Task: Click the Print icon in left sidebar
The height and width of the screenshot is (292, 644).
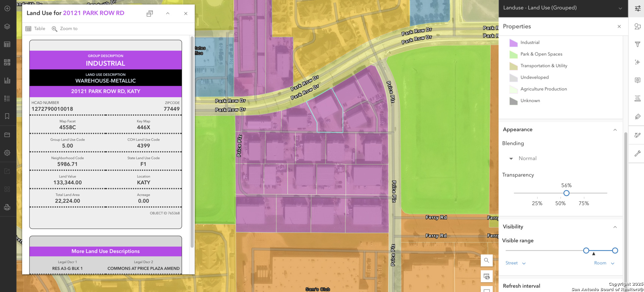Action: point(7,207)
